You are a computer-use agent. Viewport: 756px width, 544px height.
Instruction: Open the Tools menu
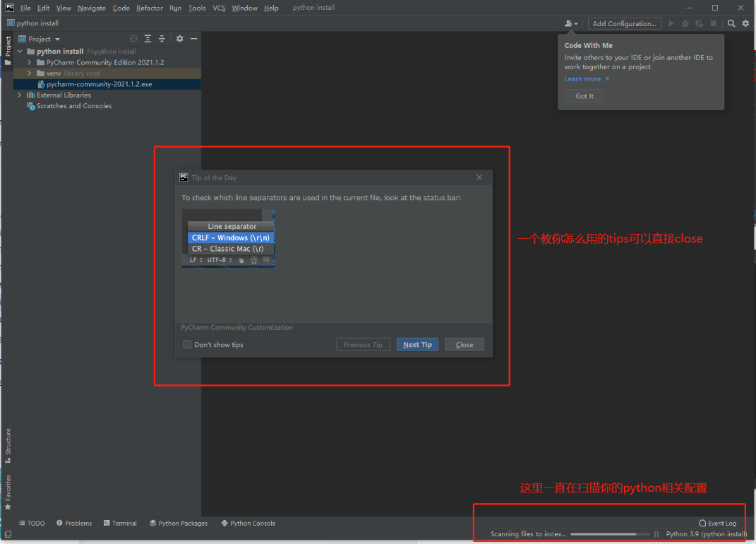click(x=197, y=8)
